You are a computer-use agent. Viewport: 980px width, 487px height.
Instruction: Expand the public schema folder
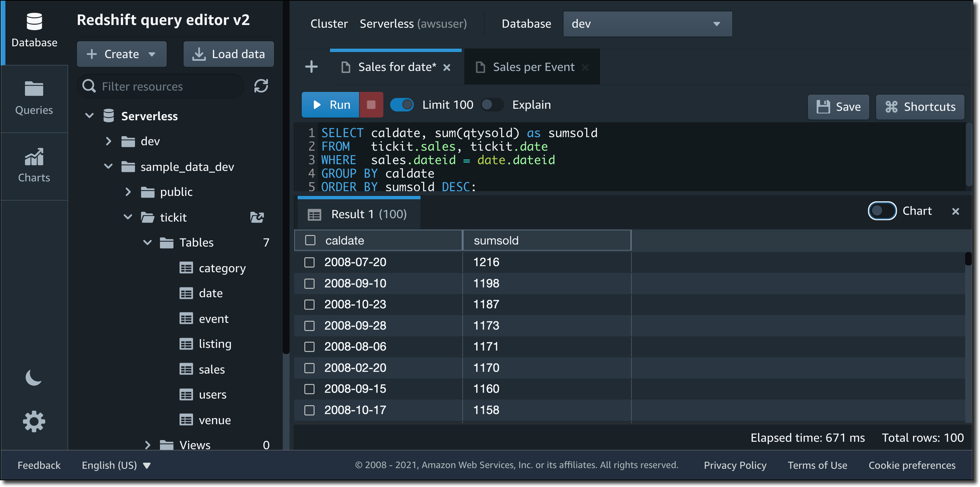click(x=128, y=192)
